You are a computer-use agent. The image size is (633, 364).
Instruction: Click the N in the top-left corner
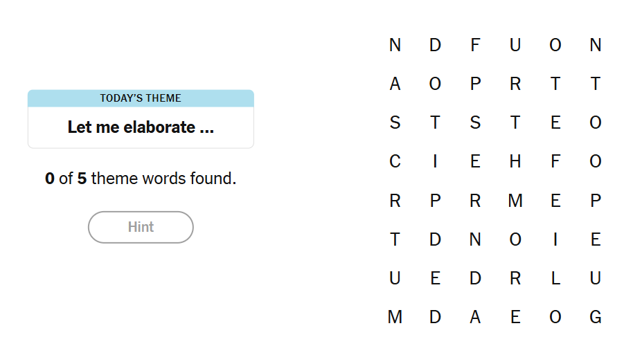395,46
